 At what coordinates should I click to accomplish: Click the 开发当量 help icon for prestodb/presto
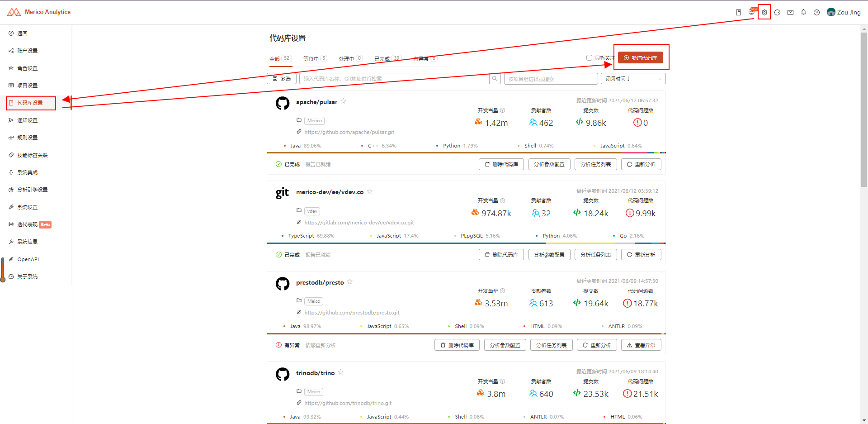tap(503, 291)
